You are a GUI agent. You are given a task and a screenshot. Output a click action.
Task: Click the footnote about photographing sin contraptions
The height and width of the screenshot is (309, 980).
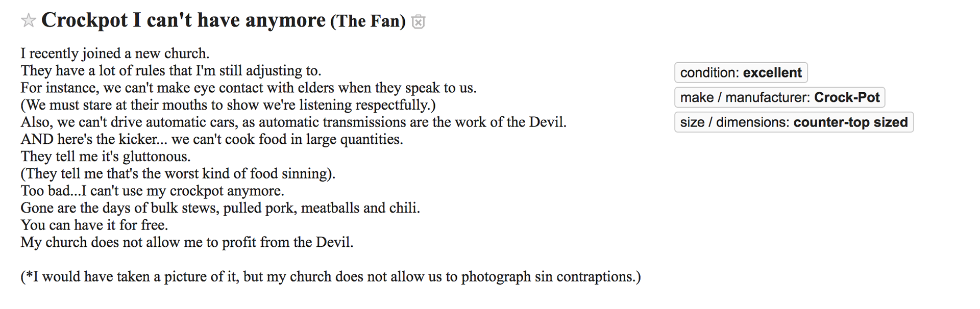pos(331,276)
